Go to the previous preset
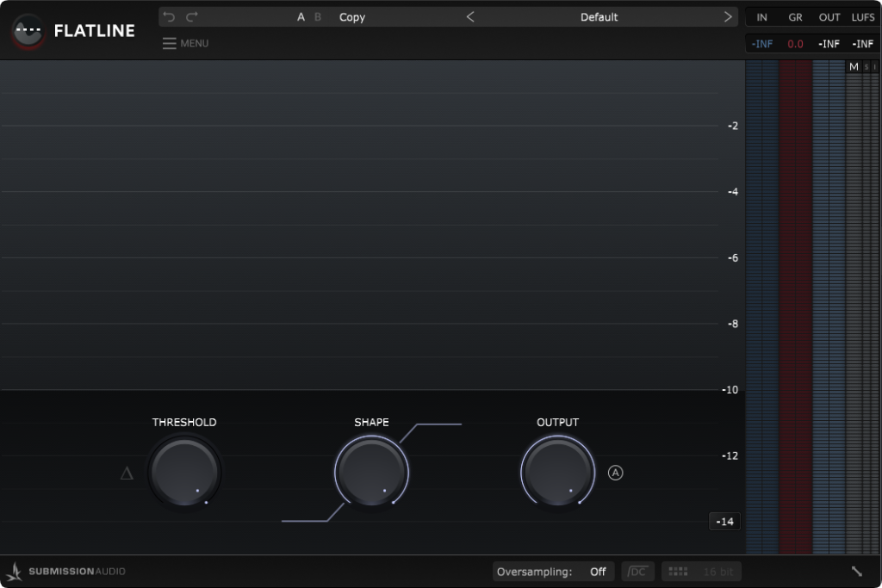This screenshot has height=588, width=882. [x=470, y=17]
